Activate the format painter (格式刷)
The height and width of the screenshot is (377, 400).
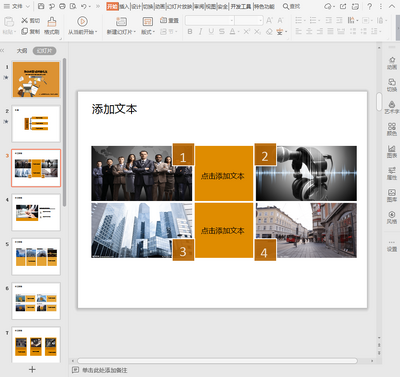52,26
